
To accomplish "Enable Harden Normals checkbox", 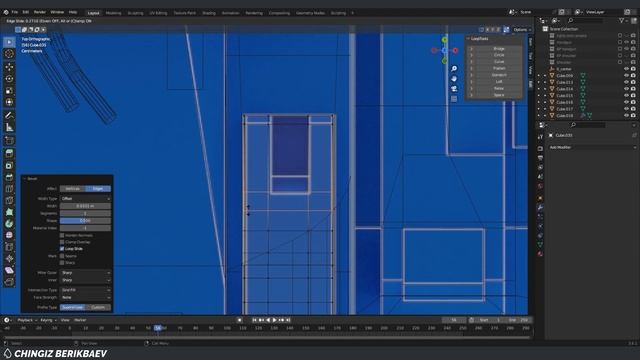I will pos(62,236).
